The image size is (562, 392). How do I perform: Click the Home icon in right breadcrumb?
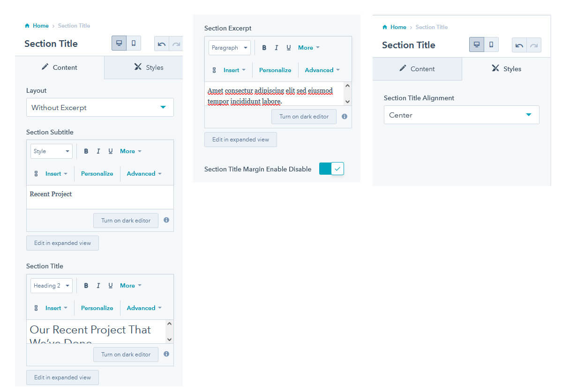coord(385,27)
